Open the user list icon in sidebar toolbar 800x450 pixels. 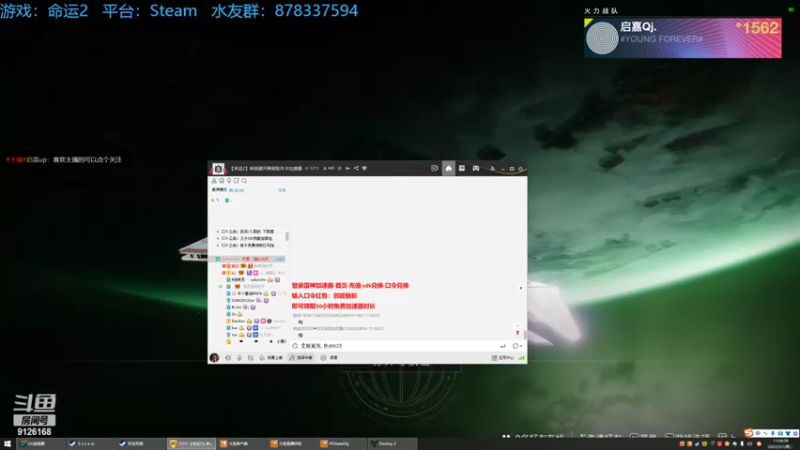coord(214,181)
